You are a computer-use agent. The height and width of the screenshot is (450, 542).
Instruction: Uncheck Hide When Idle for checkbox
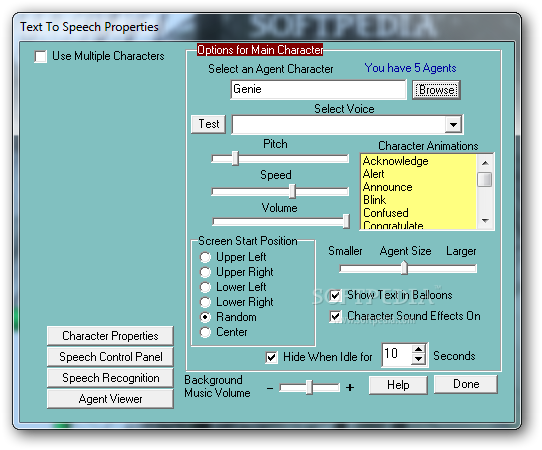click(271, 357)
